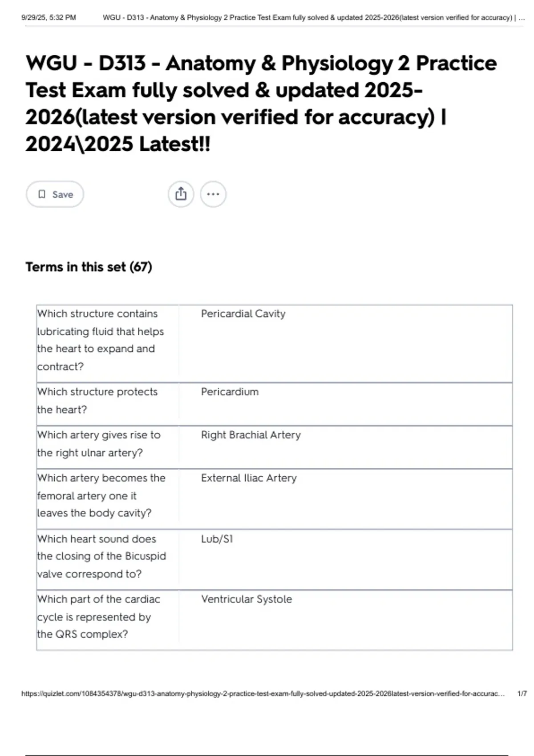The height and width of the screenshot is (756, 534).
Task: Click the right ulnar artery question
Action: tap(98, 443)
